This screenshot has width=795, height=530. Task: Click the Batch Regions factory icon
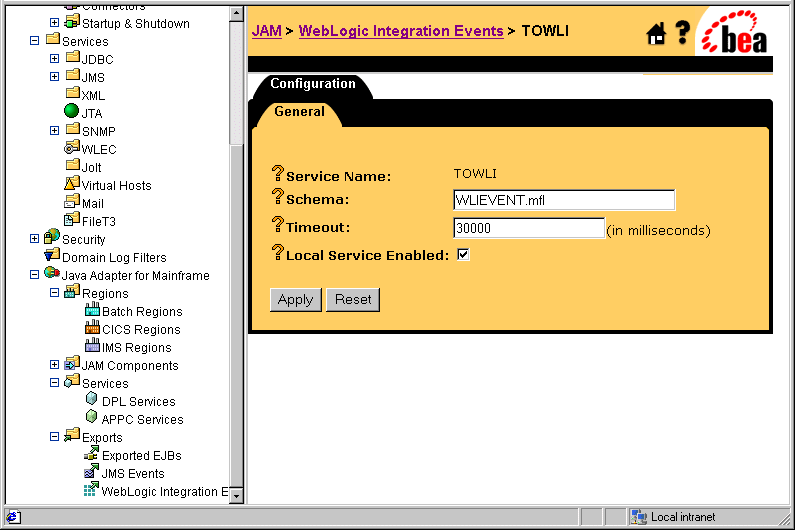(92, 309)
